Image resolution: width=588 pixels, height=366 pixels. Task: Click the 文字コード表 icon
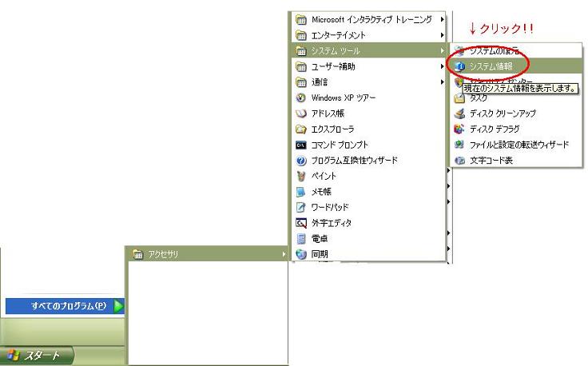[459, 160]
